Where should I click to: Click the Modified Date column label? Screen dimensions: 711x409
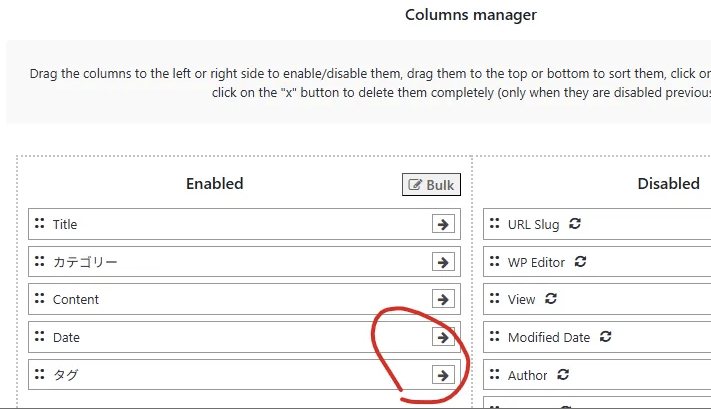pyautogui.click(x=548, y=338)
